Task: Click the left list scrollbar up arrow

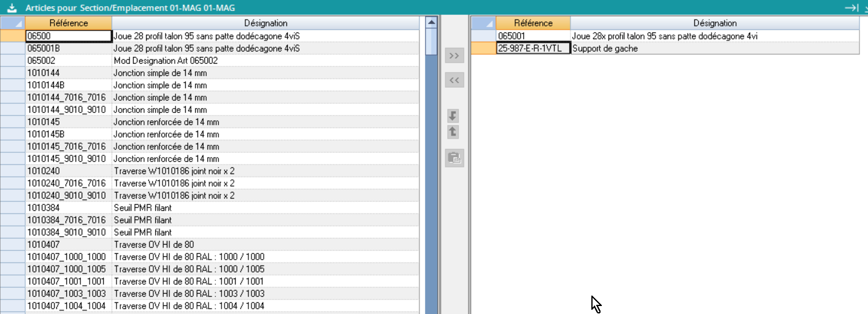Action: tap(431, 23)
